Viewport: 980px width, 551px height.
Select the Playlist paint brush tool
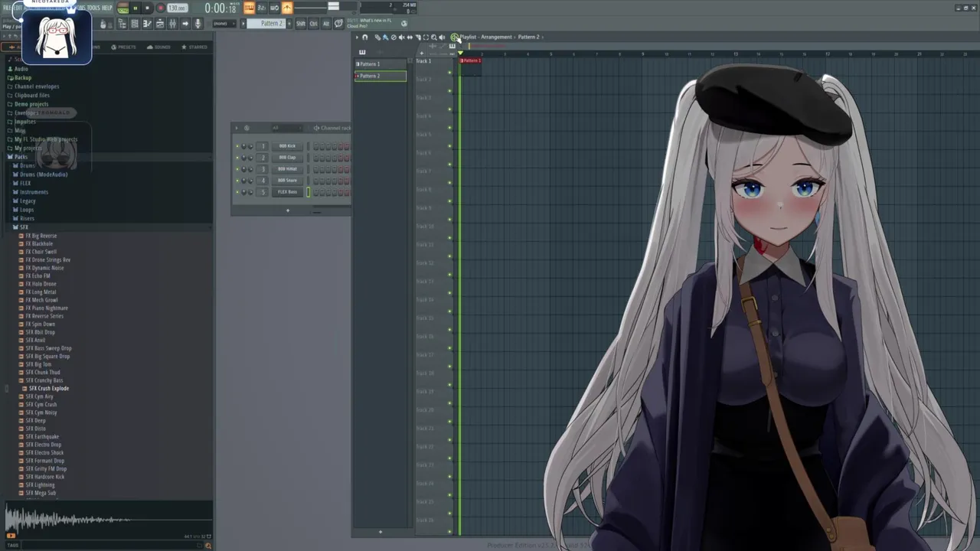pyautogui.click(x=386, y=37)
